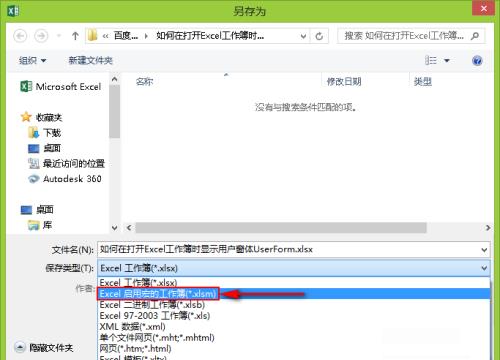The width and height of the screenshot is (500, 360).
Task: Open the 组织 menu
Action: 32,60
